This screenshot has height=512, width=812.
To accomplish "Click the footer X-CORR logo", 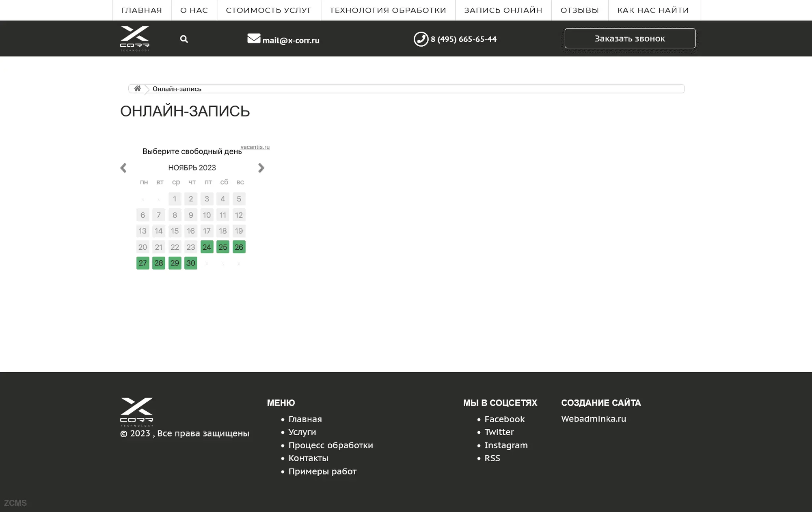I will coord(136,412).
